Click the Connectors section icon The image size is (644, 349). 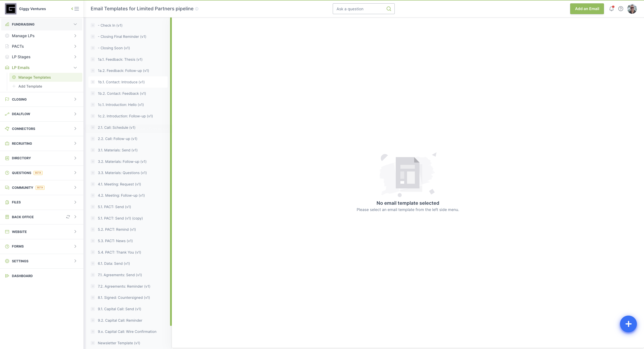[7, 129]
